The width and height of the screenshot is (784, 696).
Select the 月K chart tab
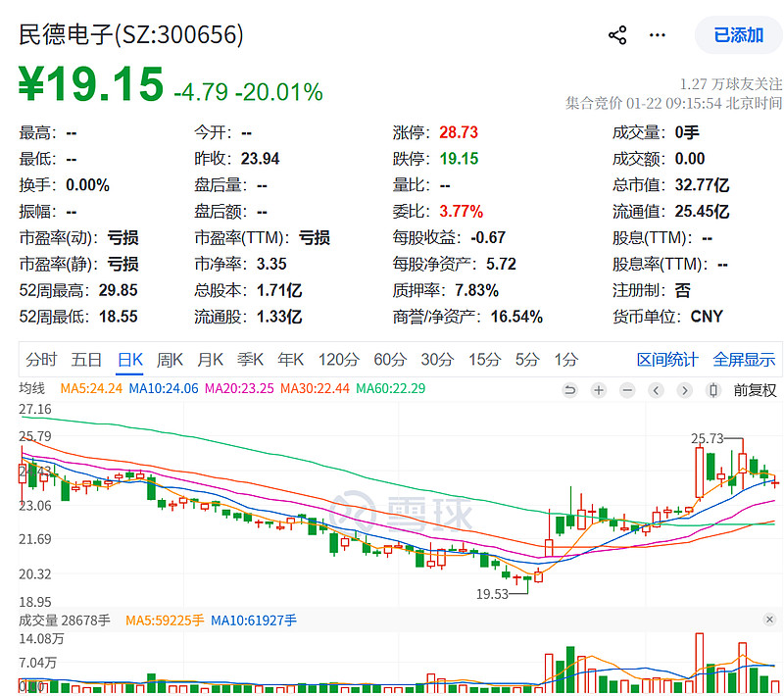[x=210, y=360]
